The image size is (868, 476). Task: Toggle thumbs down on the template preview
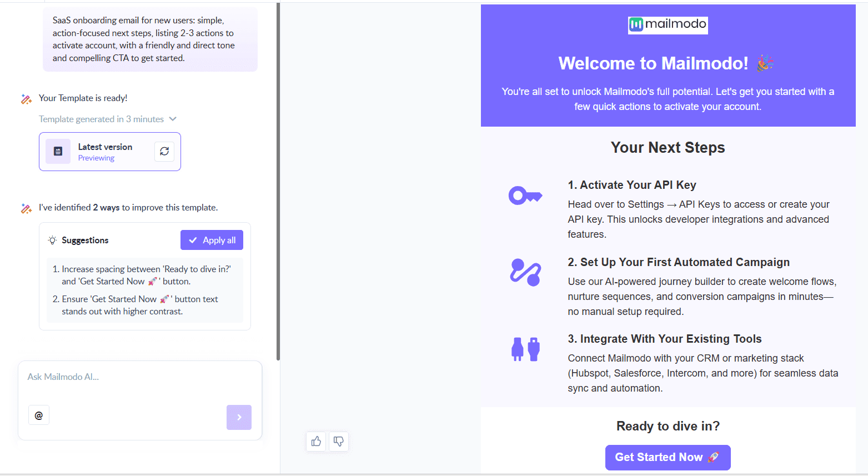pyautogui.click(x=338, y=441)
